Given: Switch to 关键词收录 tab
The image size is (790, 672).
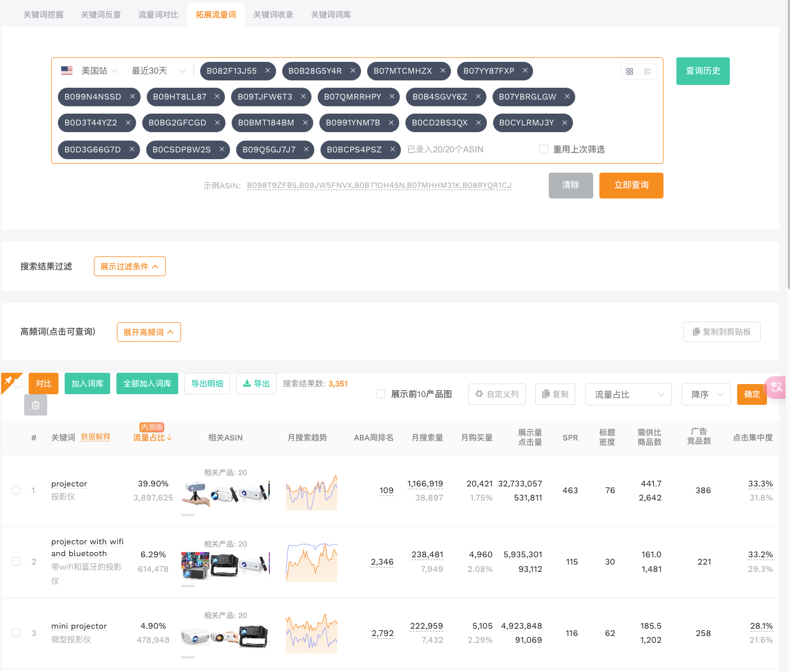Looking at the screenshot, I should point(273,15).
